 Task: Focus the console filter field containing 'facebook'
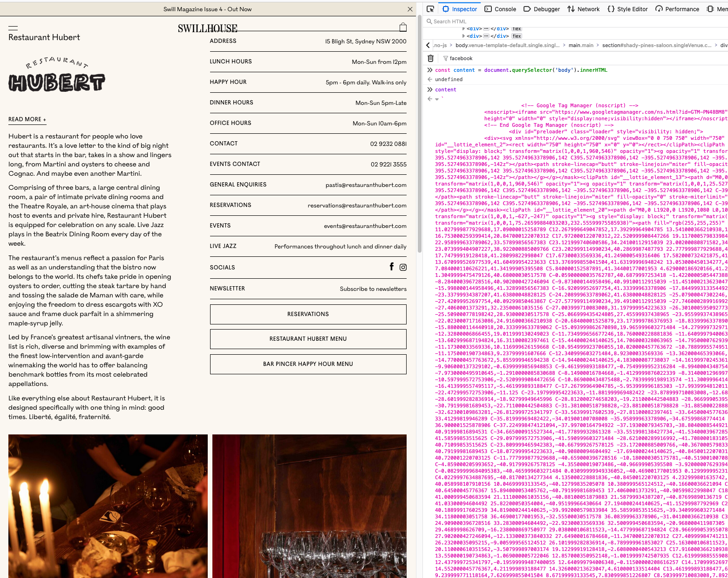[582, 58]
